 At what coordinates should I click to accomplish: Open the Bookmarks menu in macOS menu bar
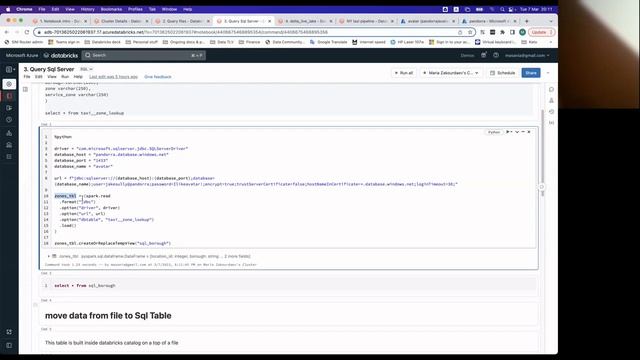point(111,9)
